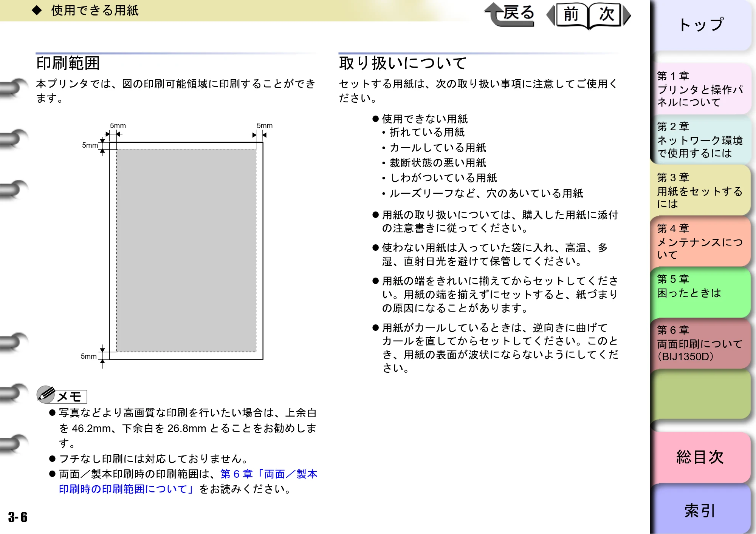Click the blank olive green tab
This screenshot has height=534, width=756.
[x=701, y=394]
